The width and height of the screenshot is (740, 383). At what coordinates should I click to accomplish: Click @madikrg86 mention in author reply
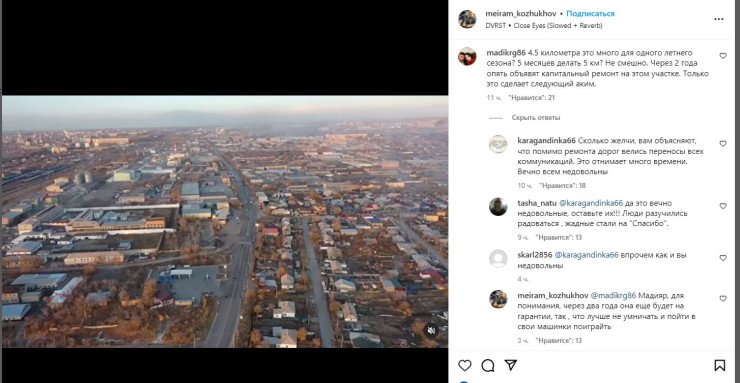613,296
